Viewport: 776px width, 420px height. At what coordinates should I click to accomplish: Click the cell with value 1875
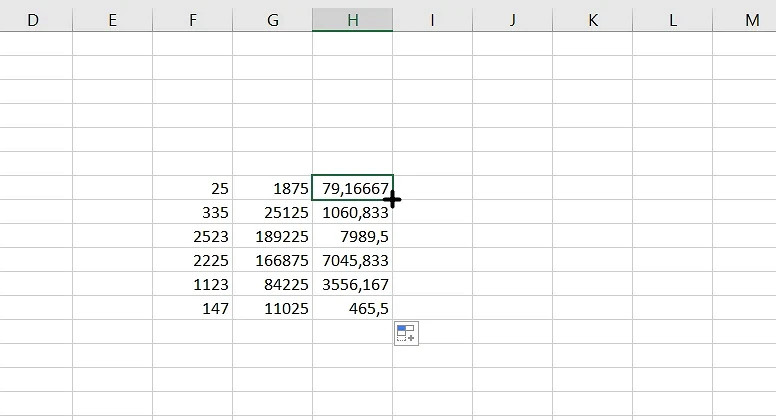(272, 188)
